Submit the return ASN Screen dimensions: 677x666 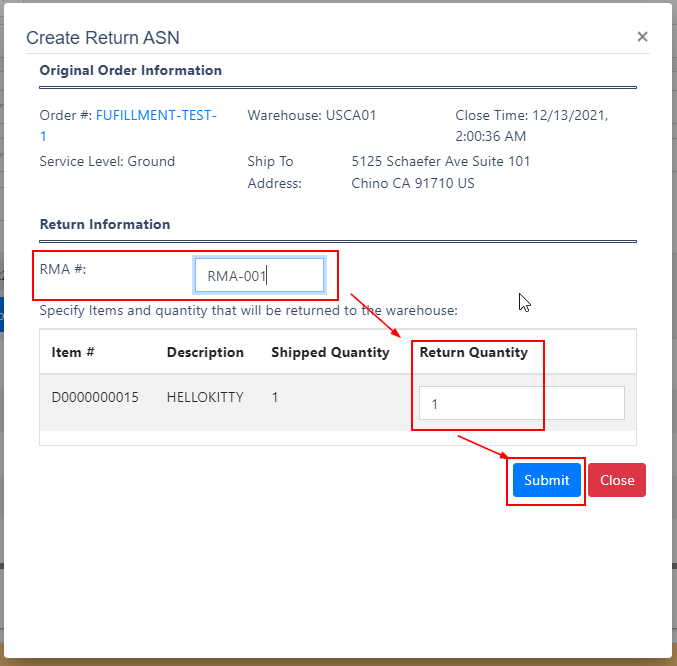click(x=547, y=480)
